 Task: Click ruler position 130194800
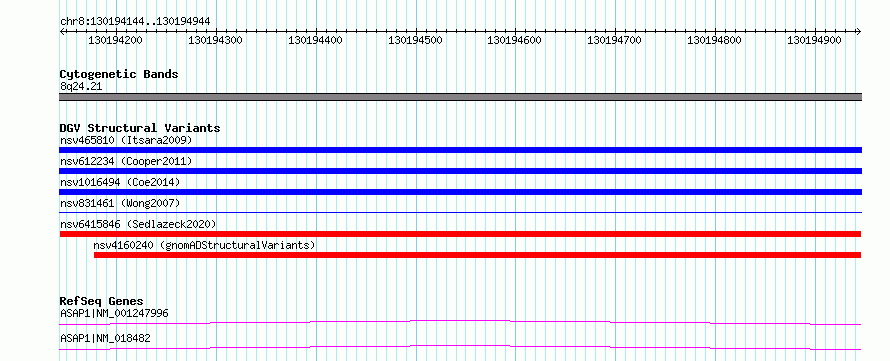tap(714, 41)
